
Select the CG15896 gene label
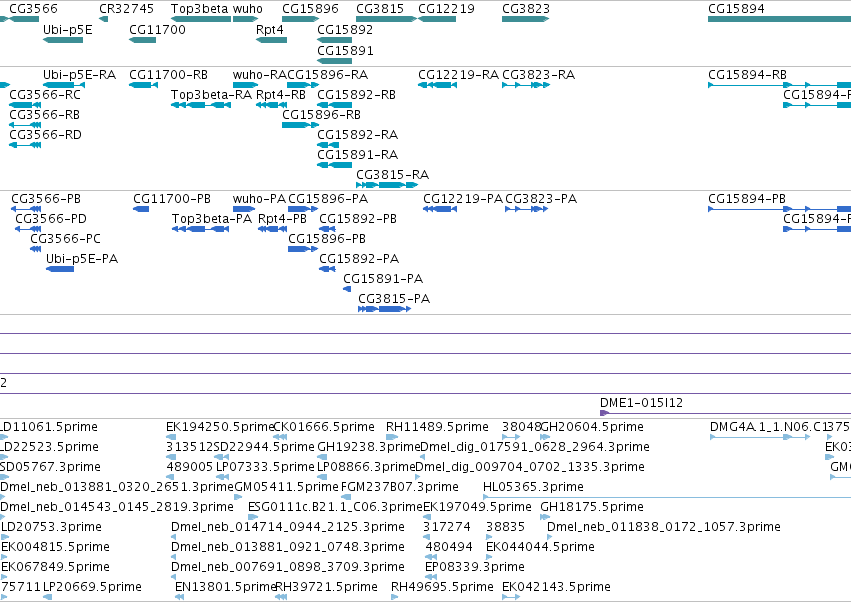click(310, 9)
